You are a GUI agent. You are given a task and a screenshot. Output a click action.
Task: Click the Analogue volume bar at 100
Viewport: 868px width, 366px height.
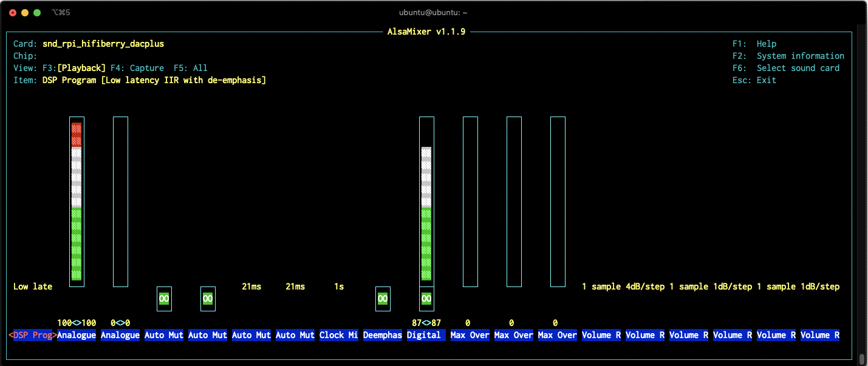click(x=77, y=202)
